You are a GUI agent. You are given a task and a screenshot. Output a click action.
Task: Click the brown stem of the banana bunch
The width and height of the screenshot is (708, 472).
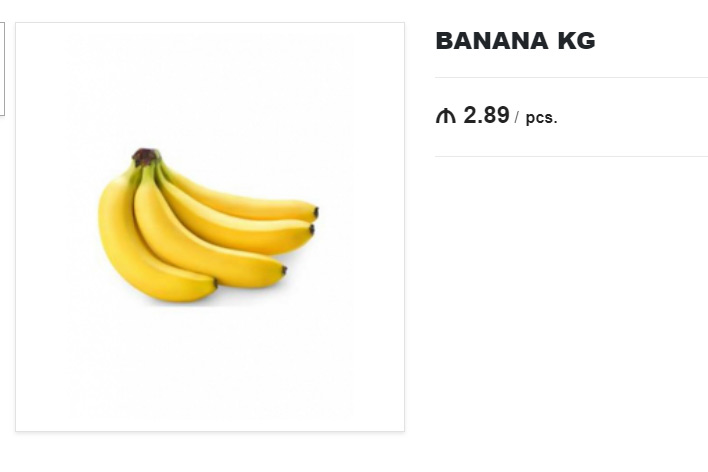tap(145, 157)
